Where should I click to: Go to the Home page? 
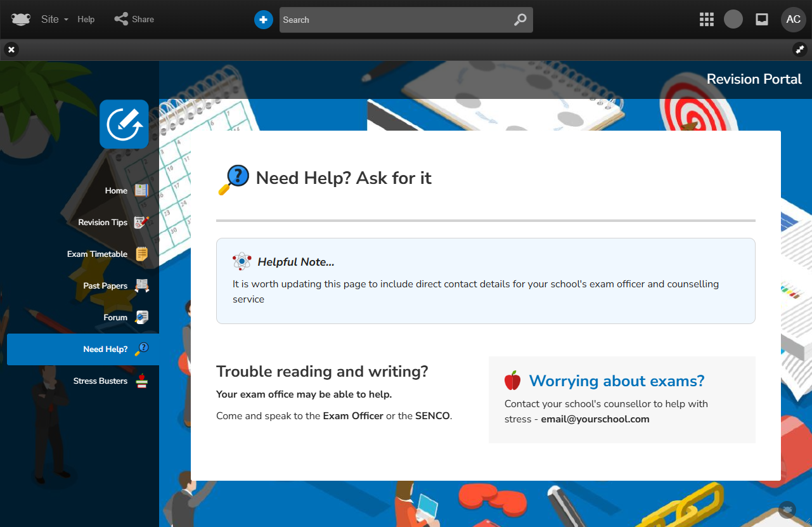tap(116, 190)
